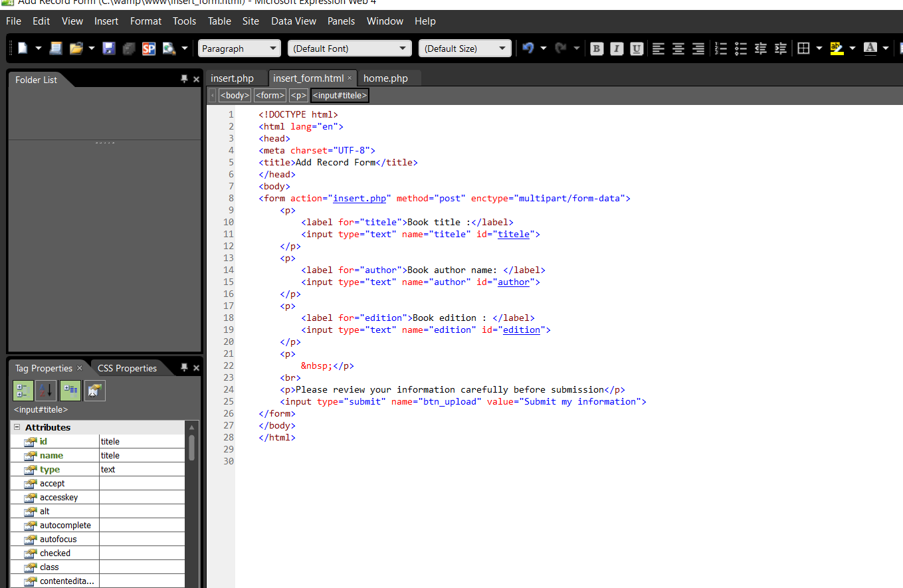Toggle Bold formatting
The height and width of the screenshot is (588, 903).
point(597,49)
